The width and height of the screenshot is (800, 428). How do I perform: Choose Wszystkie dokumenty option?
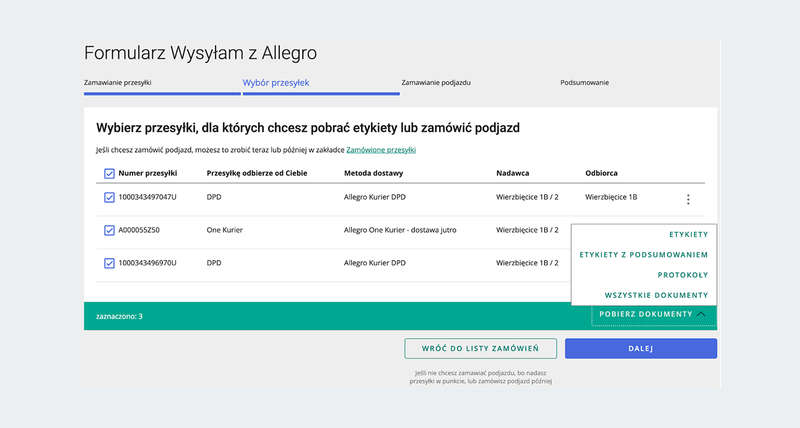coord(656,295)
